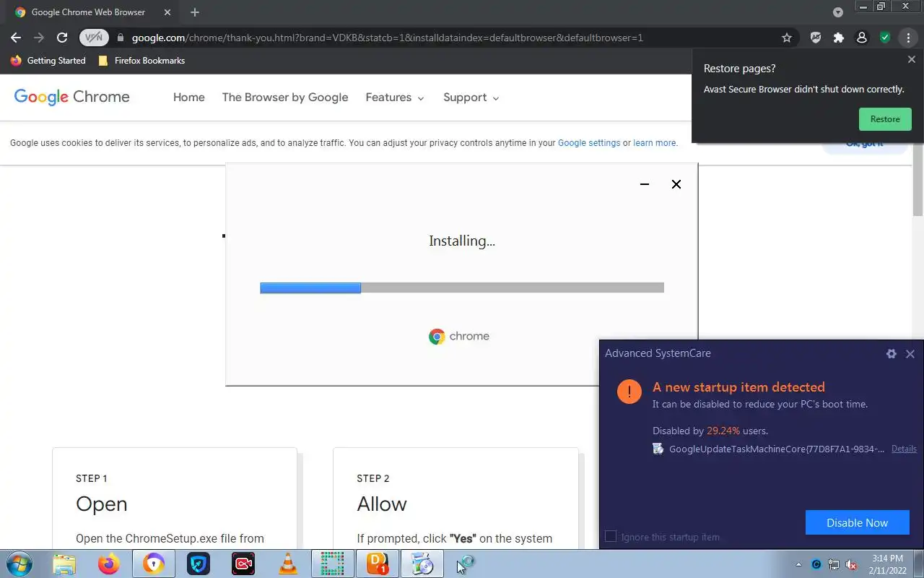Show hidden system tray icons
924x578 pixels.
tap(798, 564)
